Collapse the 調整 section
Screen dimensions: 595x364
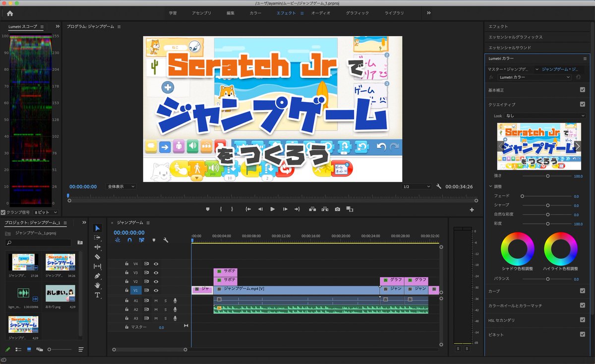pyautogui.click(x=490, y=186)
